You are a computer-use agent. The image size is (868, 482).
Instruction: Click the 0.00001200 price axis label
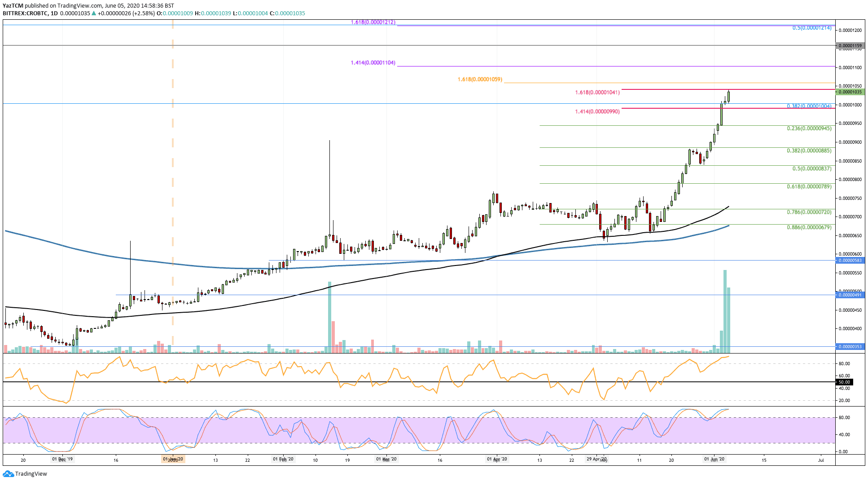(850, 31)
